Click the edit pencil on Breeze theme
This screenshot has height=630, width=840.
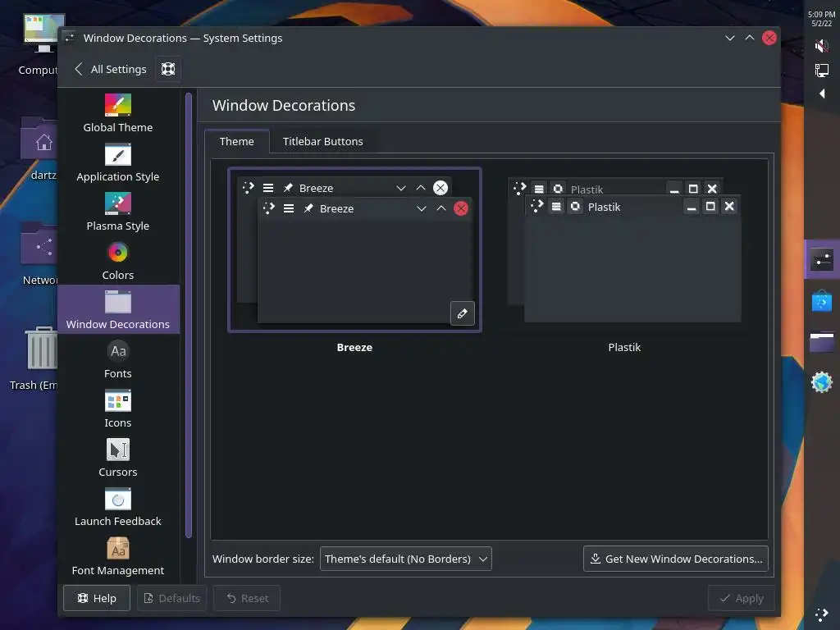[463, 313]
